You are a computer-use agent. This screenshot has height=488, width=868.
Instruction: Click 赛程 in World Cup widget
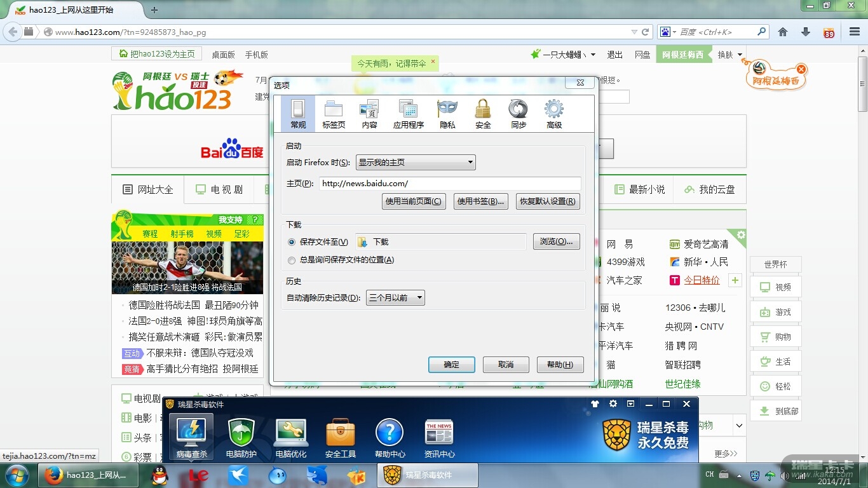[150, 234]
